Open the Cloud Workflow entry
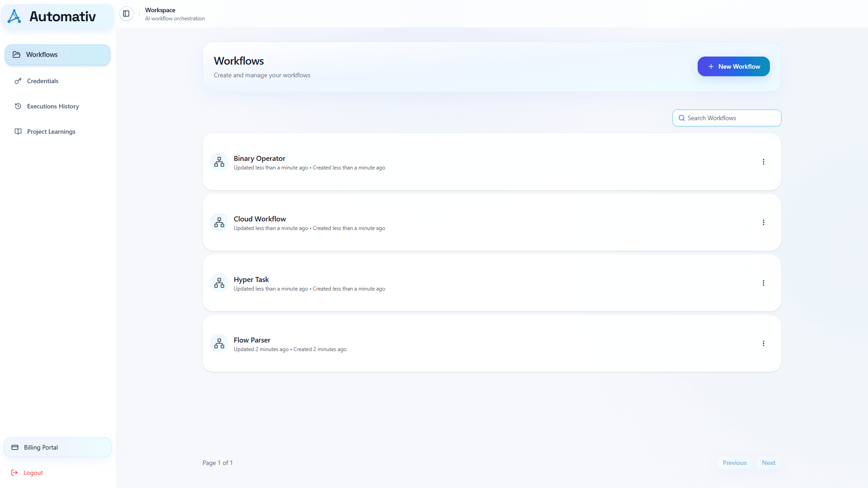This screenshot has width=868, height=488. [491, 222]
